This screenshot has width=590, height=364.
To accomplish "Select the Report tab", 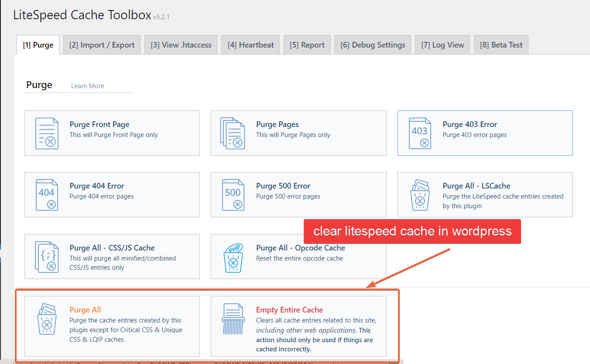I will [x=307, y=45].
